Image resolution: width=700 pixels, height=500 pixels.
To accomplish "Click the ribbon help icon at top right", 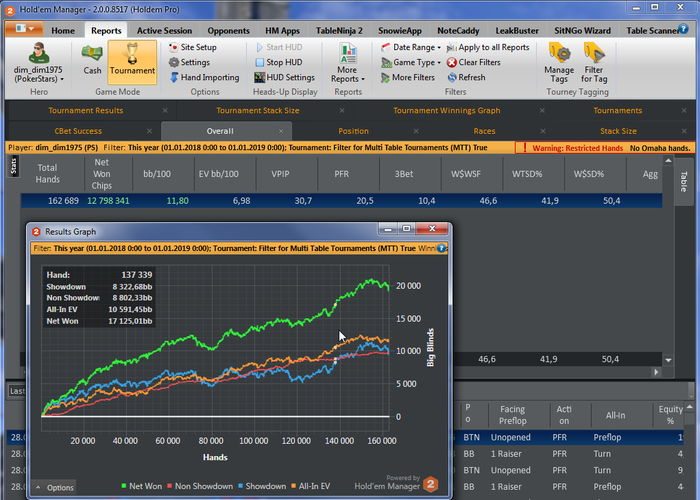I will coord(683,29).
